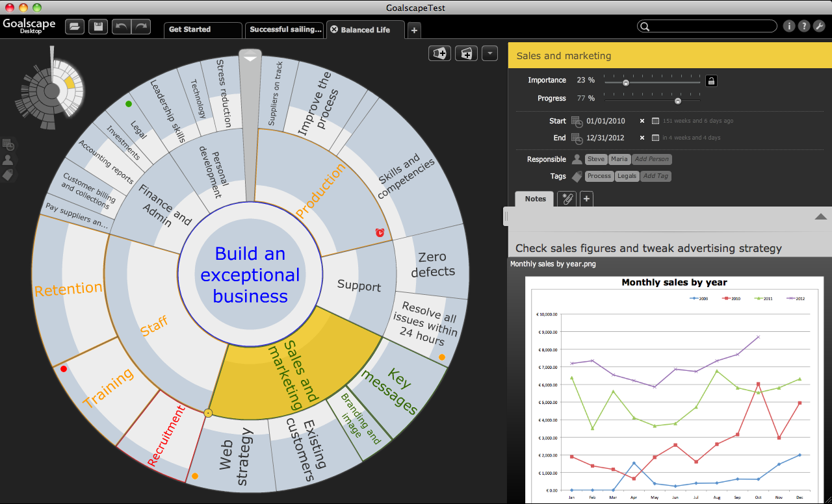Select the Zero defects goal slice
The width and height of the screenshot is (832, 504).
click(433, 264)
